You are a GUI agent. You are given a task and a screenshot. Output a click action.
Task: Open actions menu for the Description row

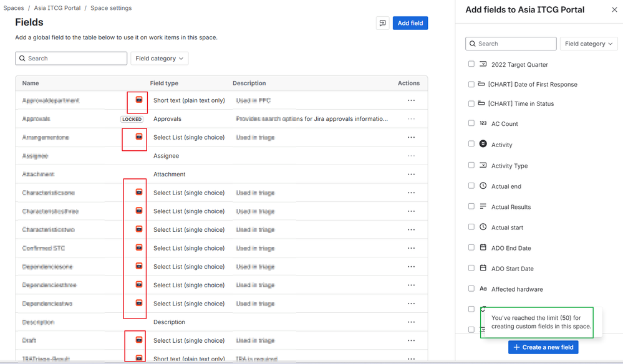click(411, 322)
